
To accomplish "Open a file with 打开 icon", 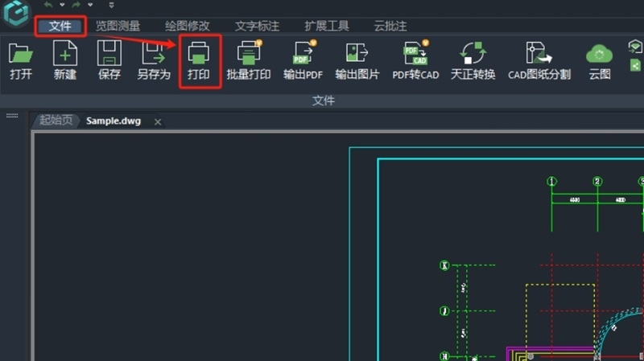I will tap(21, 61).
